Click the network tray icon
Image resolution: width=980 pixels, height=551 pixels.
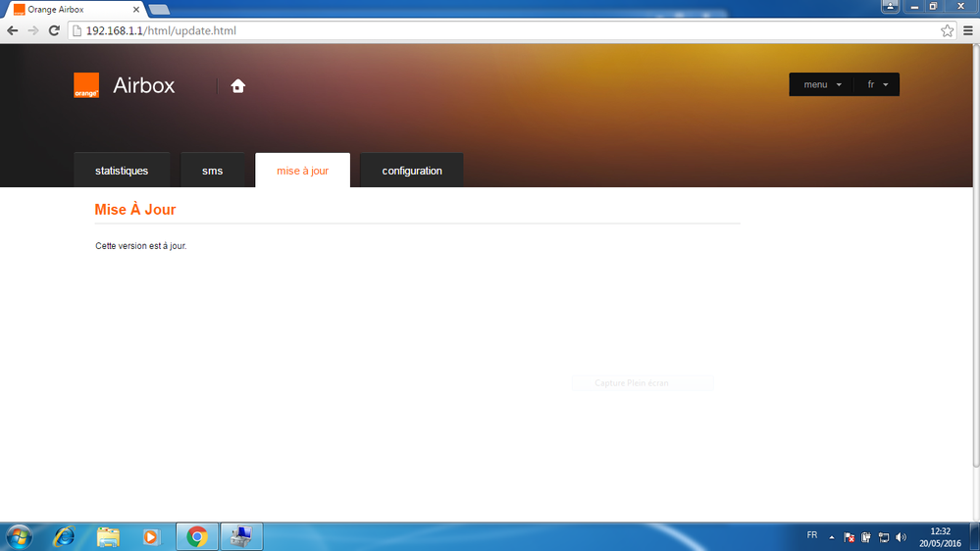pos(883,537)
